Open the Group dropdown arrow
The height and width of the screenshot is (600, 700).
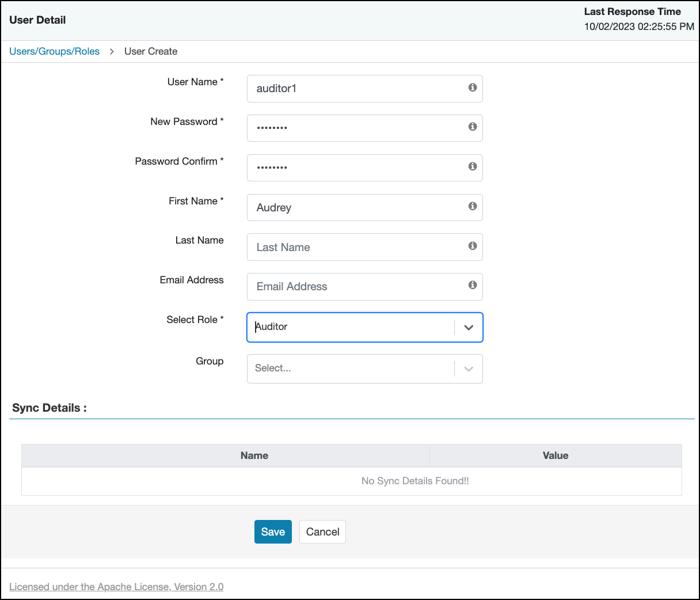click(469, 369)
